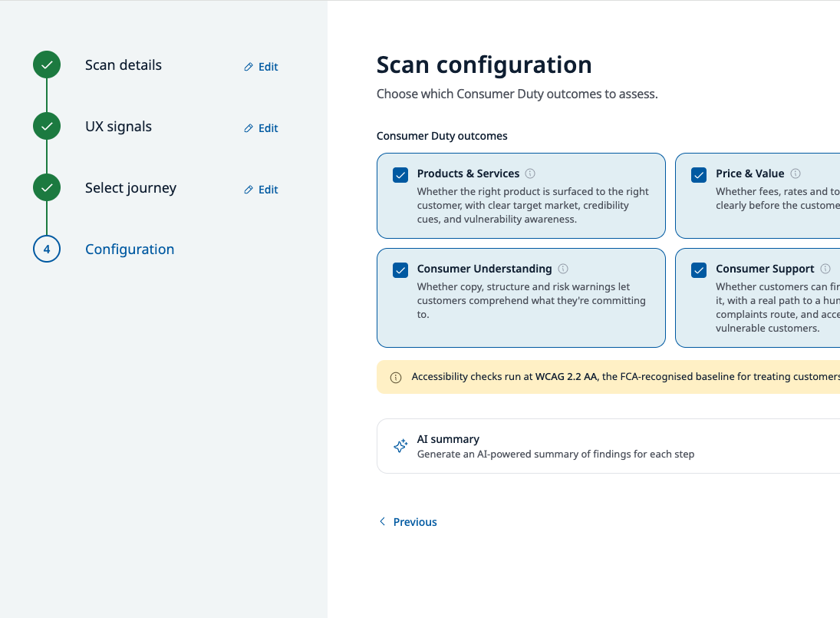This screenshot has height=618, width=840.
Task: Click the Consumer Understanding card description
Action: point(531,301)
